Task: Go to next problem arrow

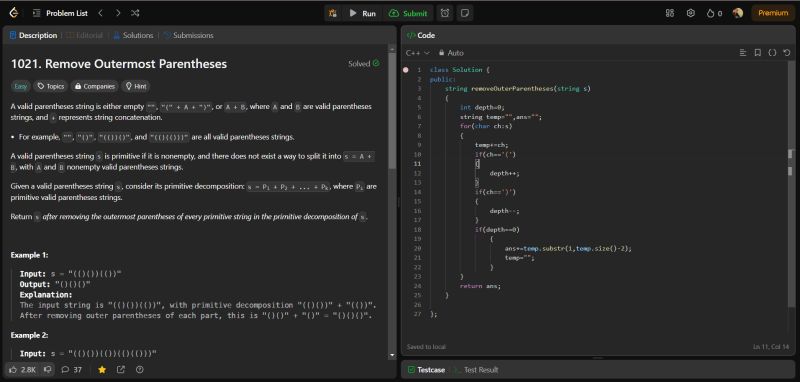Action: tap(118, 13)
